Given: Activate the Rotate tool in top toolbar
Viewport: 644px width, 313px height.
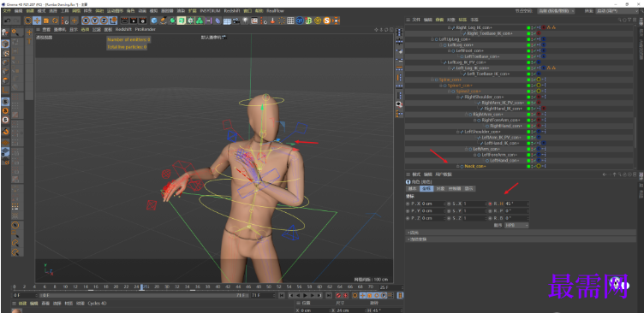Looking at the screenshot, I should [55, 21].
